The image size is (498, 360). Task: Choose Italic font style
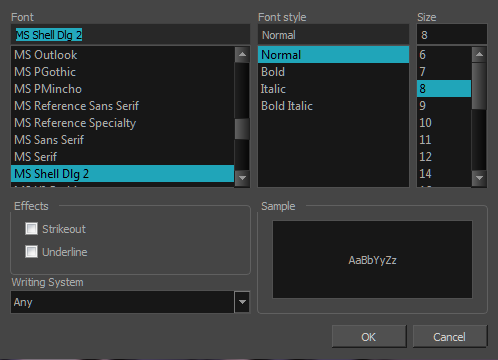coord(333,89)
